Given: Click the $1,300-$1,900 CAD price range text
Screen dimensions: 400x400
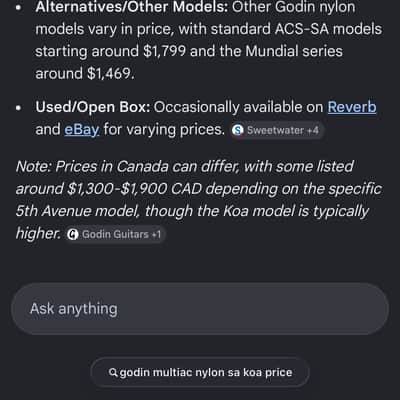Looking at the screenshot, I should (x=134, y=189).
